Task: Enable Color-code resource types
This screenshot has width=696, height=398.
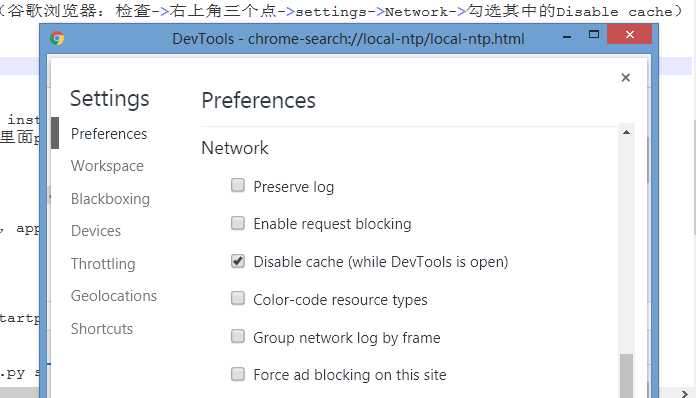Action: click(x=238, y=298)
